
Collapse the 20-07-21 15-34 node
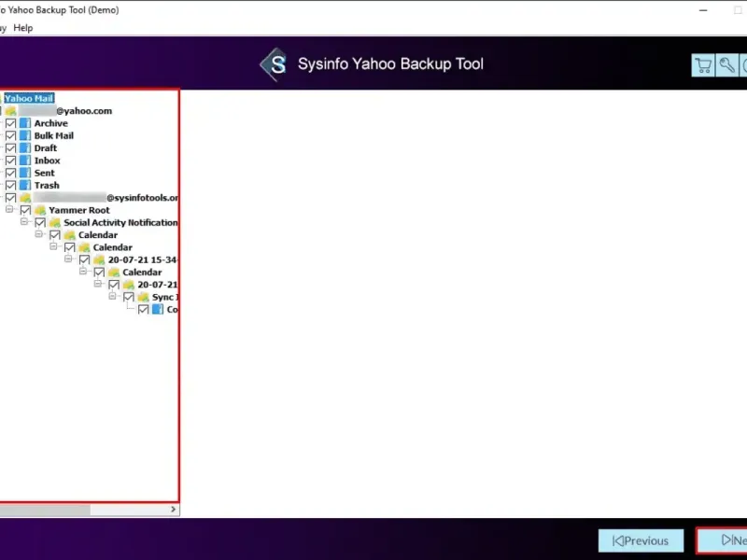68,259
